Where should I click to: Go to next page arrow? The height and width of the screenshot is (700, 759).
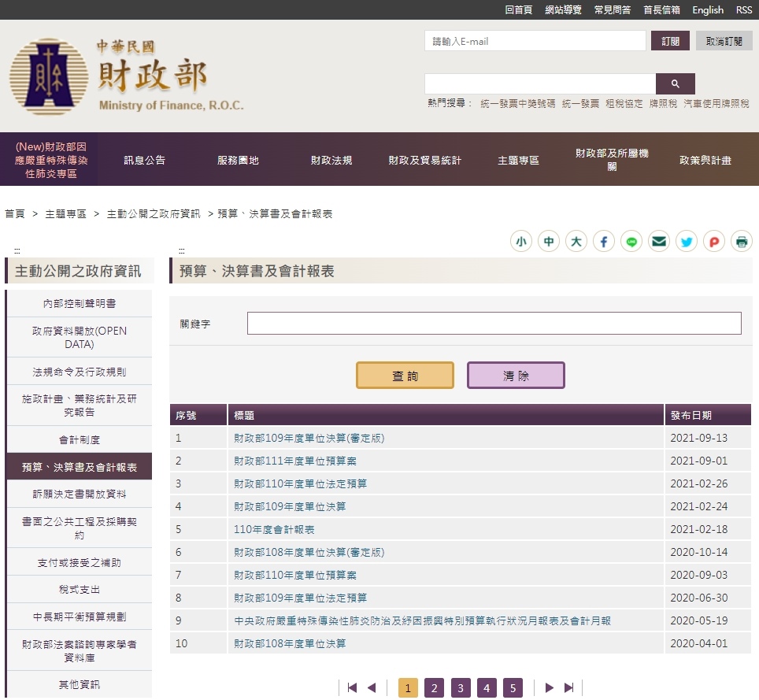[x=550, y=688]
